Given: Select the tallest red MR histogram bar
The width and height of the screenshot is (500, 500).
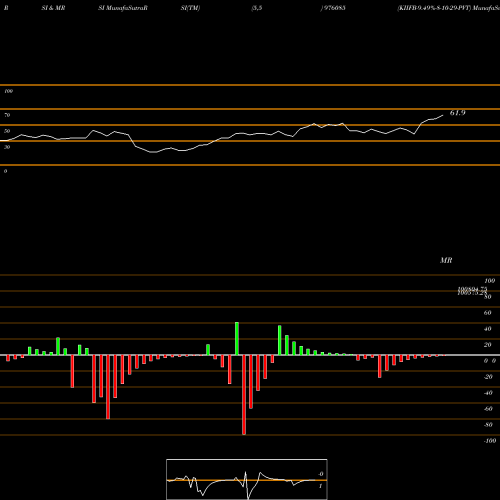Looking at the screenshot, I should pos(244,395).
